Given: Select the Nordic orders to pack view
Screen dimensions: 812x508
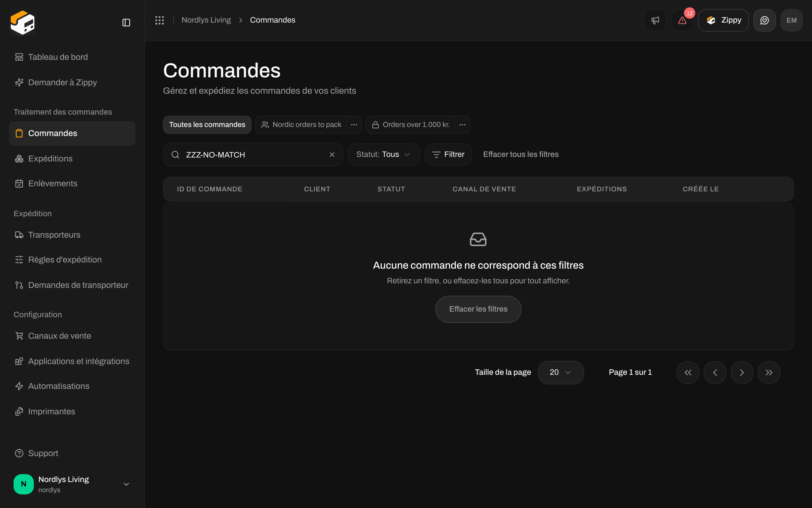Looking at the screenshot, I should pos(301,125).
